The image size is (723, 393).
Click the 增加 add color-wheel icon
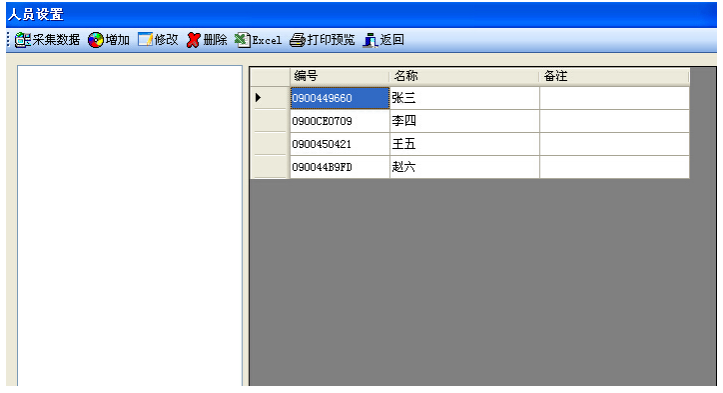point(96,40)
